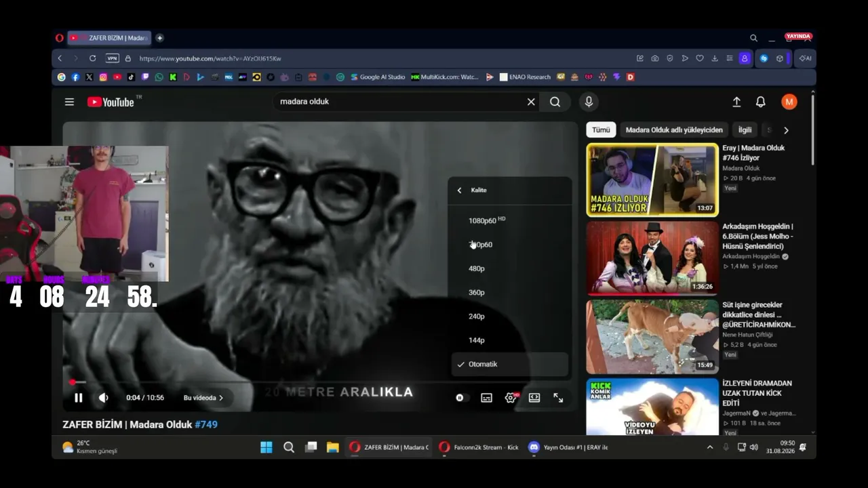Start voice search with the microphone
868x488 pixels.
pos(589,102)
